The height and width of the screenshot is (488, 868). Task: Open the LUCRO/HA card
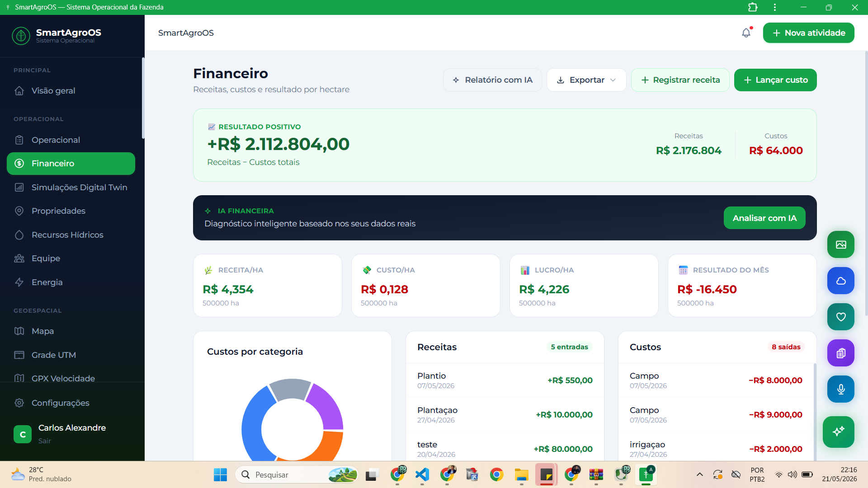584,286
